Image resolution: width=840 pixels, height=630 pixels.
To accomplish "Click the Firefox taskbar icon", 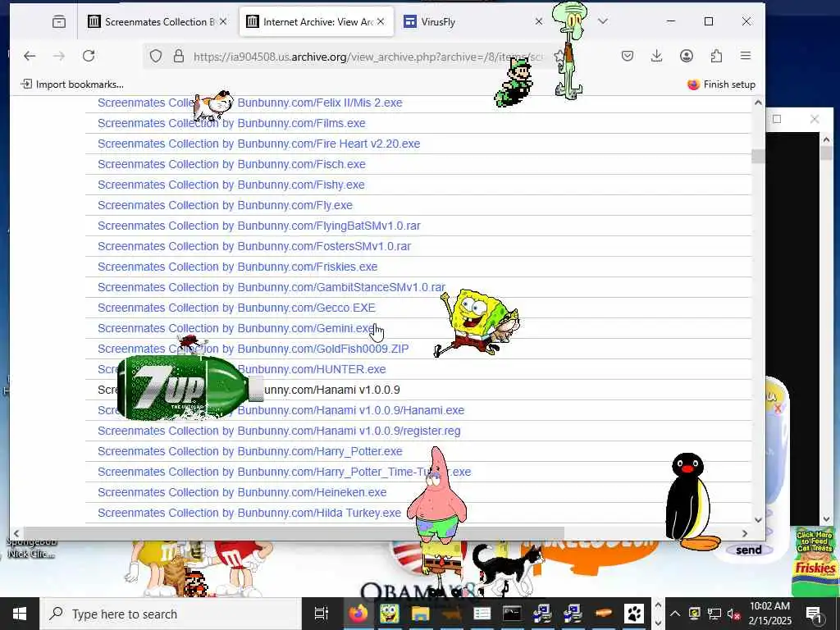I will point(358,614).
